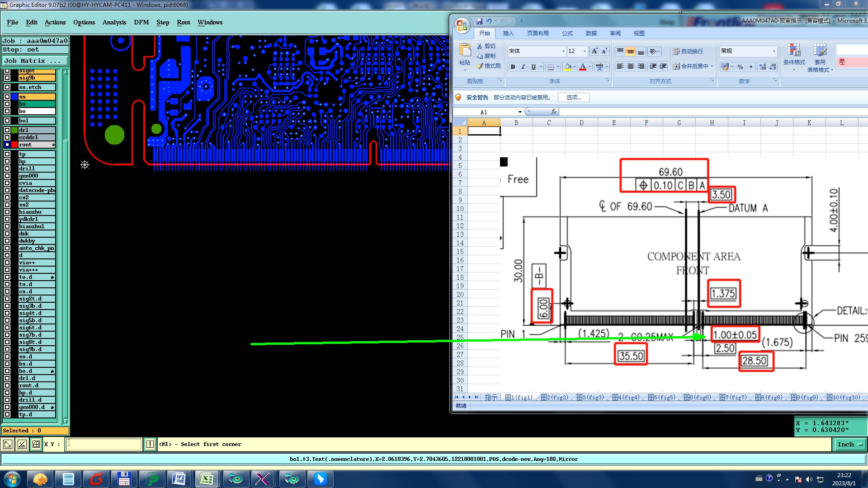Toggle the drl layer checkbox
The width and height of the screenshot is (868, 488).
click(x=7, y=130)
